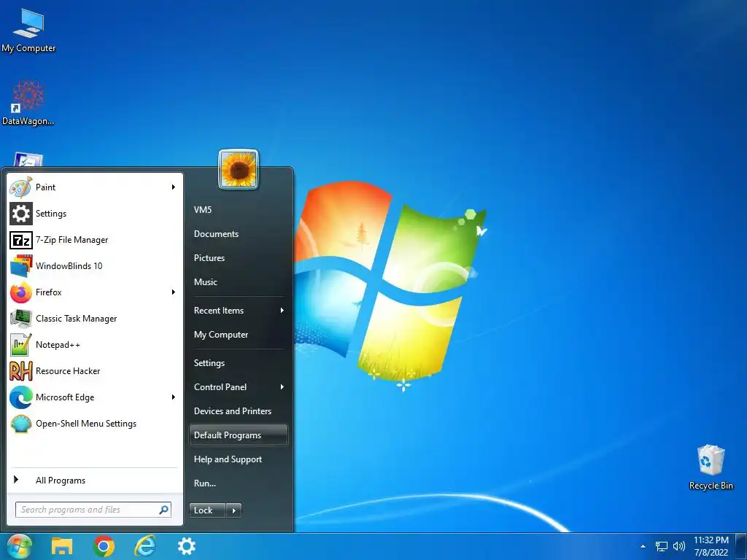The height and width of the screenshot is (560, 747).
Task: Click the Show desktop strip at taskbar end
Action: [x=741, y=546]
